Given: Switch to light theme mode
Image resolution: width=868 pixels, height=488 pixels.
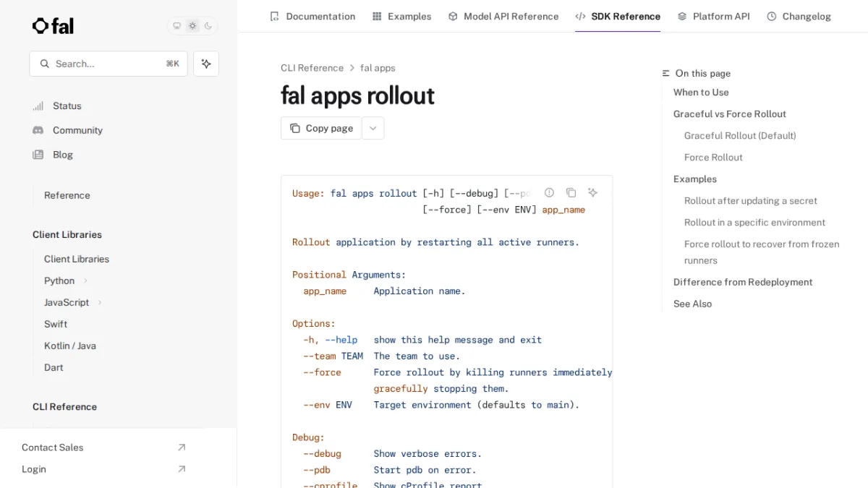Looking at the screenshot, I should (x=192, y=26).
